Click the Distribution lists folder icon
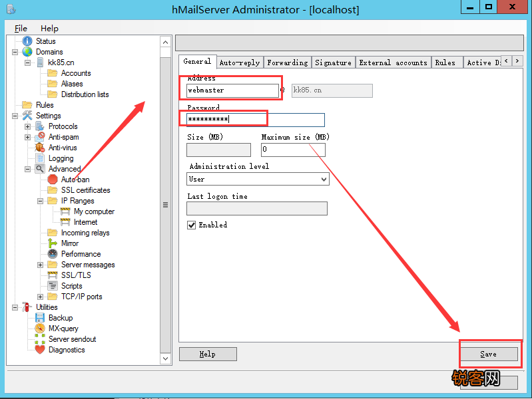The image size is (532, 399). pos(53,94)
